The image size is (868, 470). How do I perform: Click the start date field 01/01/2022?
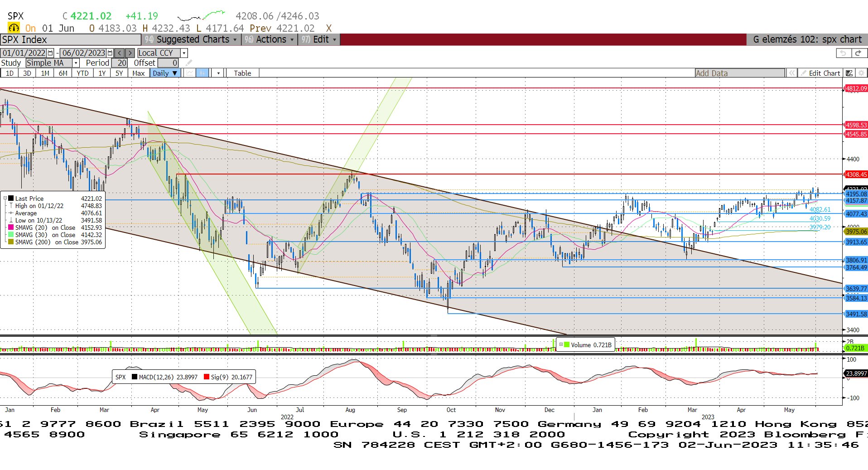click(x=24, y=53)
